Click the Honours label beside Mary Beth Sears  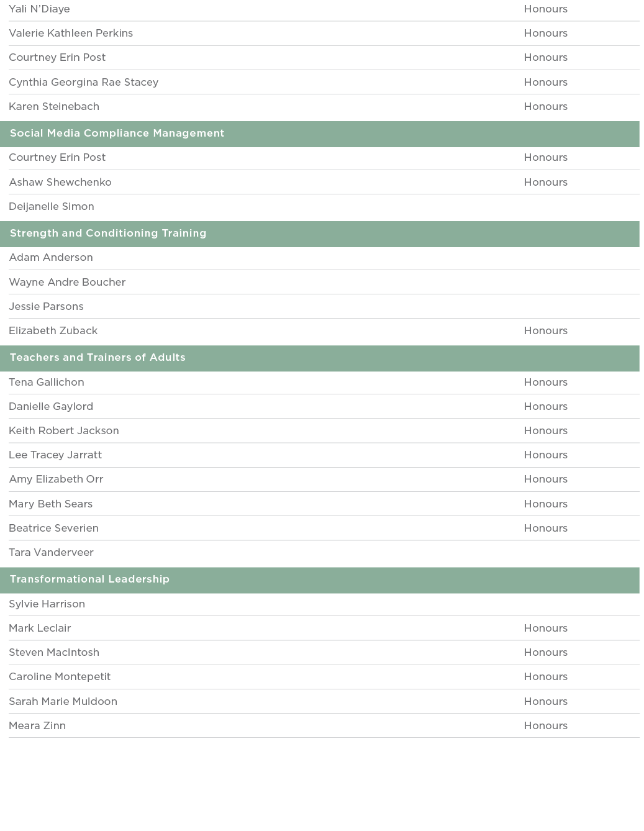[x=545, y=504]
